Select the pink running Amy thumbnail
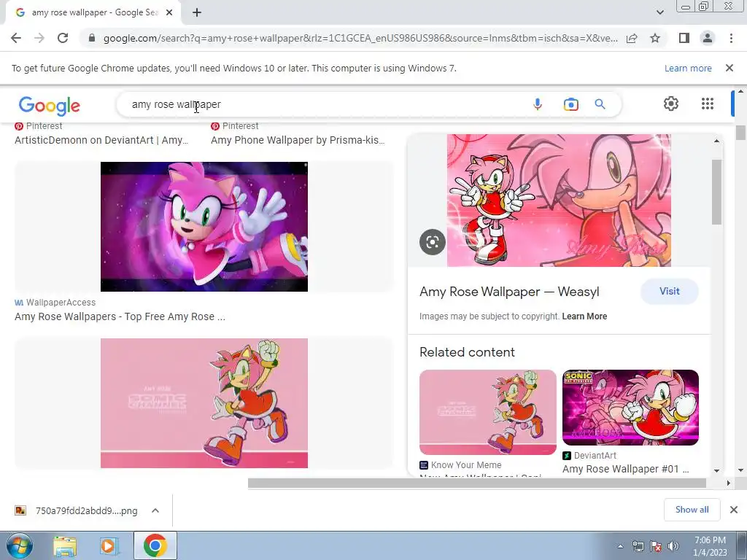This screenshot has width=747, height=560. (204, 402)
